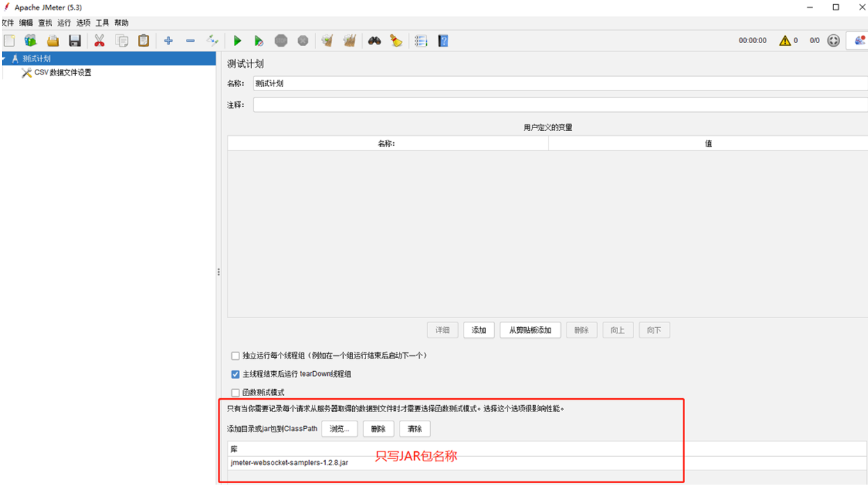The image size is (868, 486).
Task: Click the Start no pauses icon
Action: click(x=259, y=41)
